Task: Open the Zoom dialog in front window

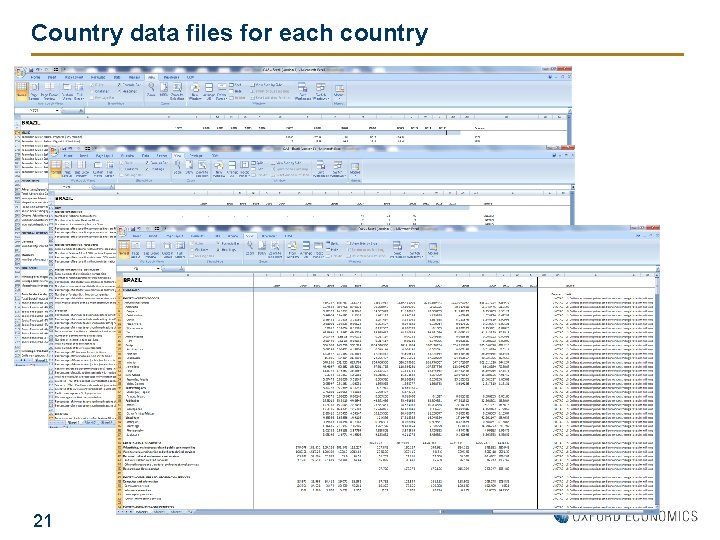Action: point(249,249)
